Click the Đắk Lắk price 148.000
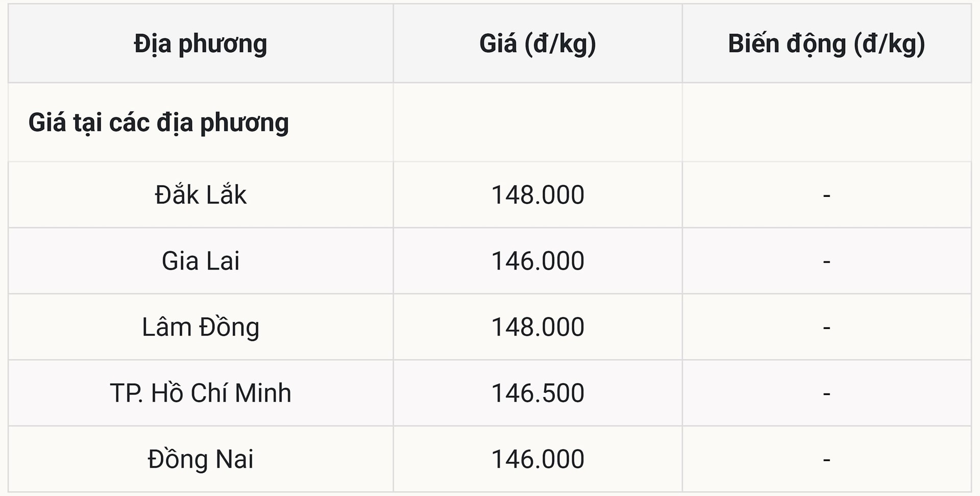Image resolution: width=980 pixels, height=496 pixels. click(537, 195)
